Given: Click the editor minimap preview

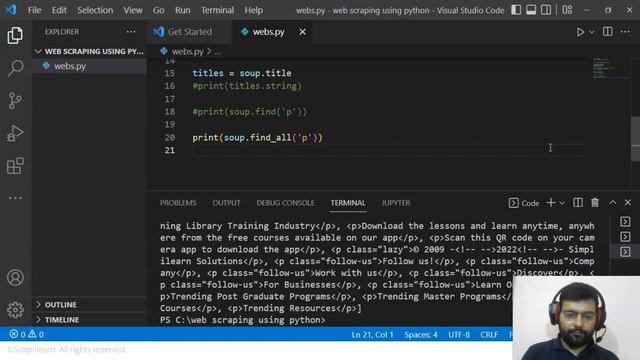Looking at the screenshot, I should click(x=610, y=69).
